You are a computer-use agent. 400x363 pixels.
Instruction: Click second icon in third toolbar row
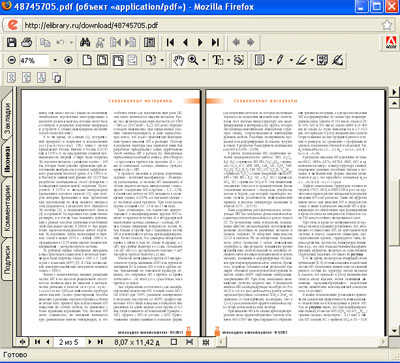click(27, 78)
